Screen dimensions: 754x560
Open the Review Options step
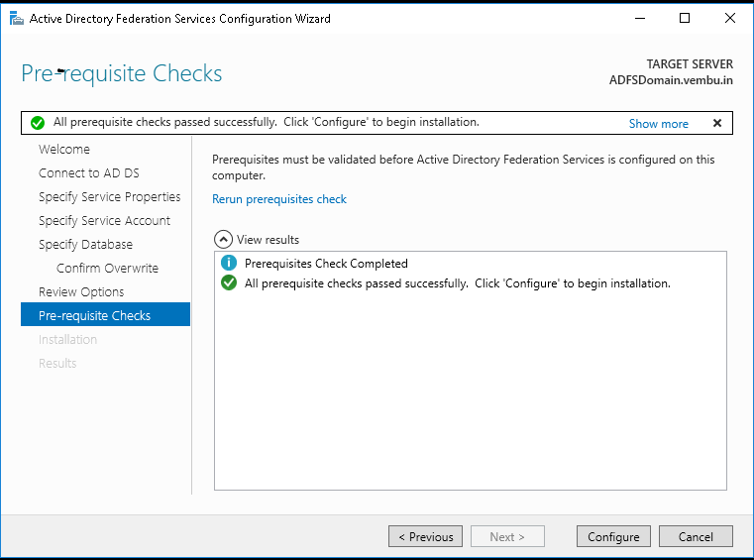tap(81, 292)
